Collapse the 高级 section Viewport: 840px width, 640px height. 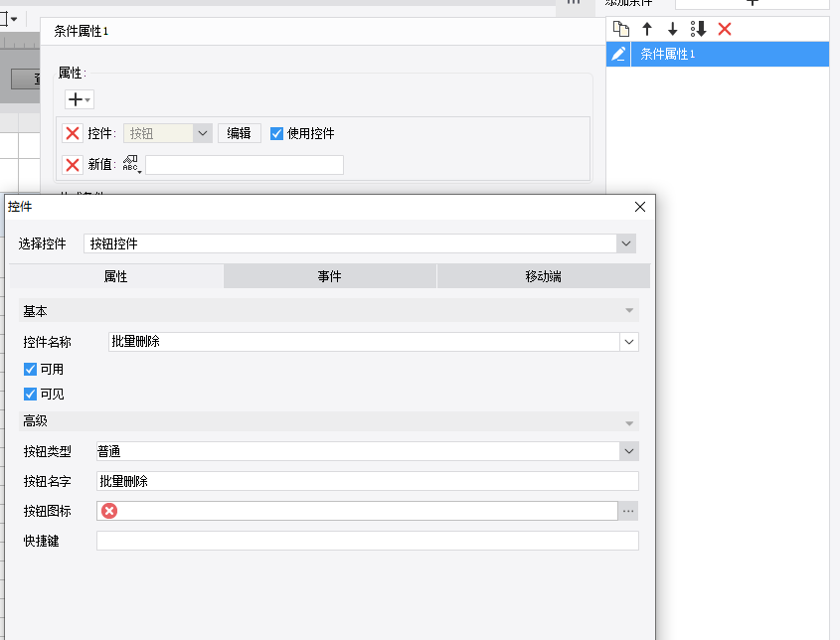629,423
